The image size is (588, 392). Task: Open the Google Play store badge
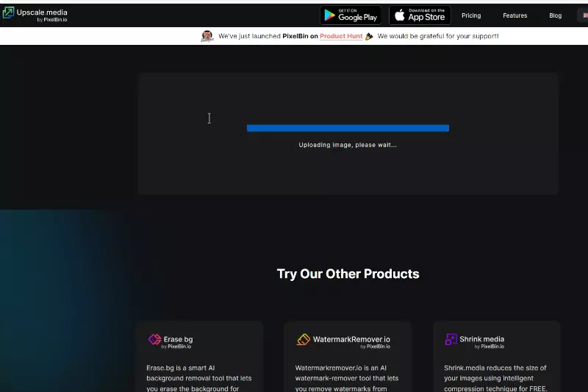tap(349, 15)
